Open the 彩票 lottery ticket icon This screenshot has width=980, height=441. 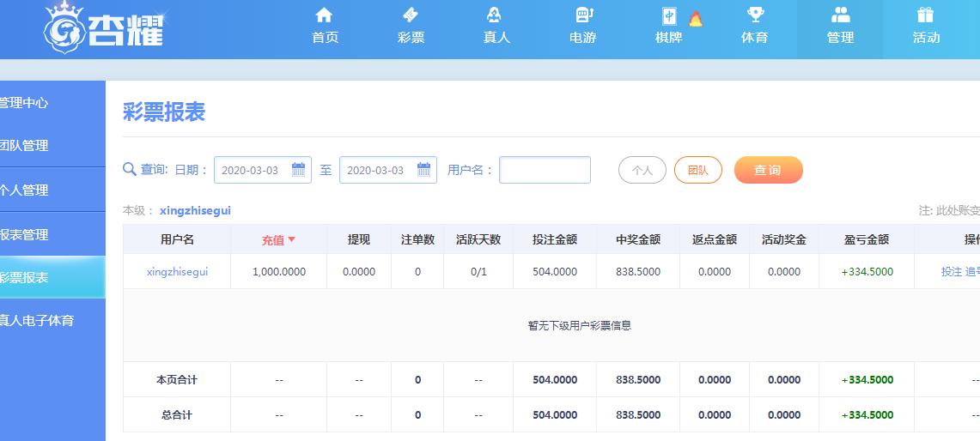coord(411,15)
